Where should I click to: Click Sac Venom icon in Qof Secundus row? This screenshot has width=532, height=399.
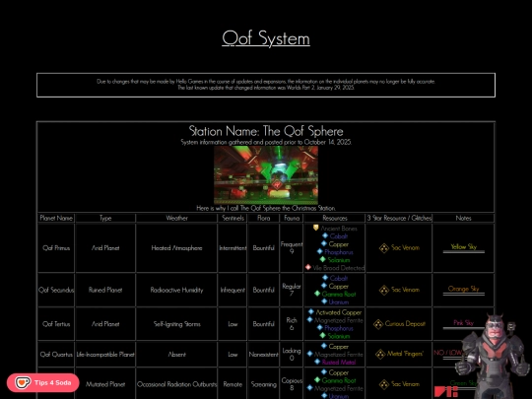pos(384,290)
